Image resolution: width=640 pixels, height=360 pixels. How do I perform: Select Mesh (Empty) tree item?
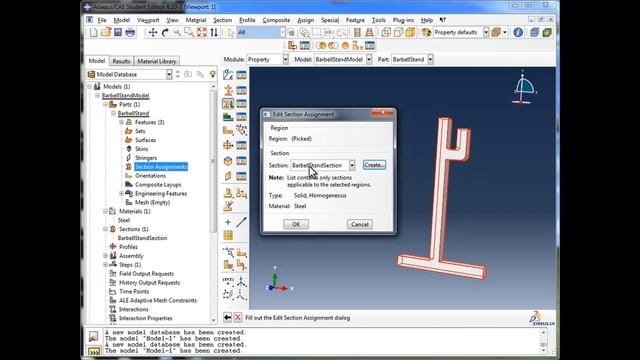pos(152,202)
